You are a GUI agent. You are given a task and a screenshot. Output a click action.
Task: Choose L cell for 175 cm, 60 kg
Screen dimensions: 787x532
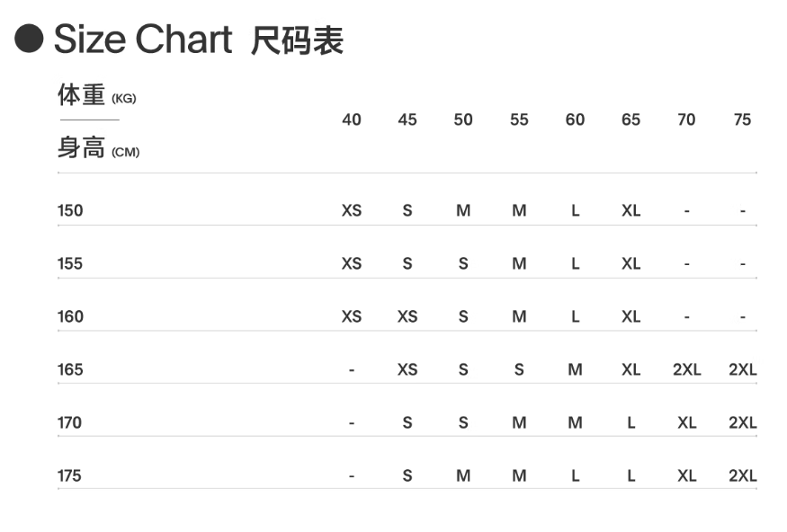coord(575,476)
